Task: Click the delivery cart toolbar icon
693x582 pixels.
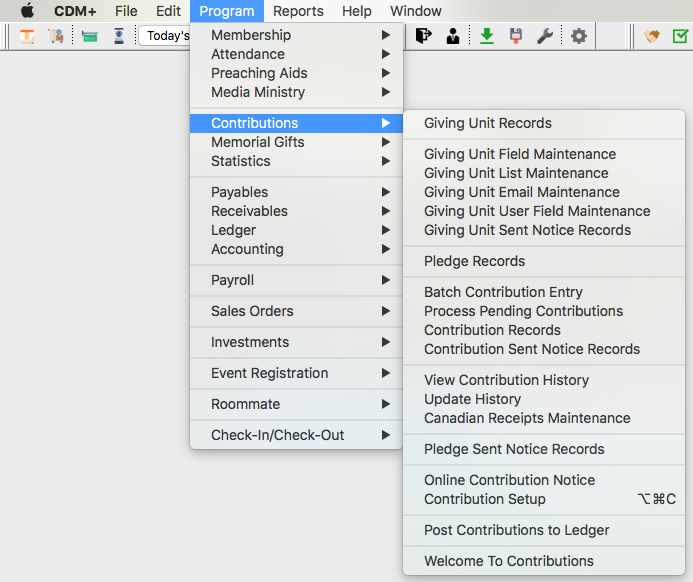Action: coord(56,36)
